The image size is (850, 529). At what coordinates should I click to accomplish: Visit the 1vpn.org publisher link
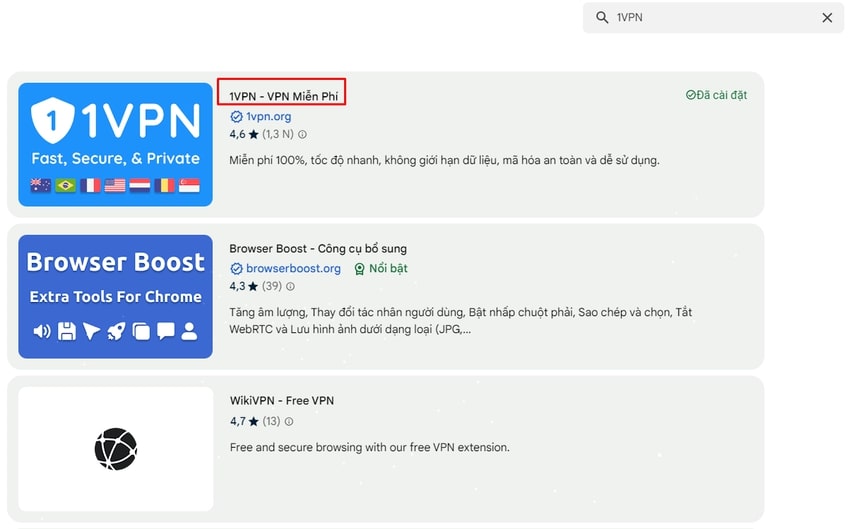268,116
